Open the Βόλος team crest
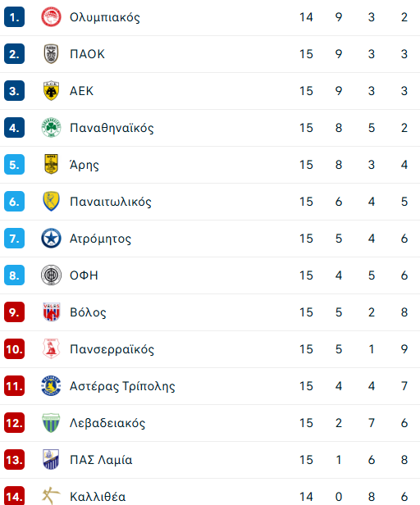Screen dimensions: 420x505 [x=51, y=312]
